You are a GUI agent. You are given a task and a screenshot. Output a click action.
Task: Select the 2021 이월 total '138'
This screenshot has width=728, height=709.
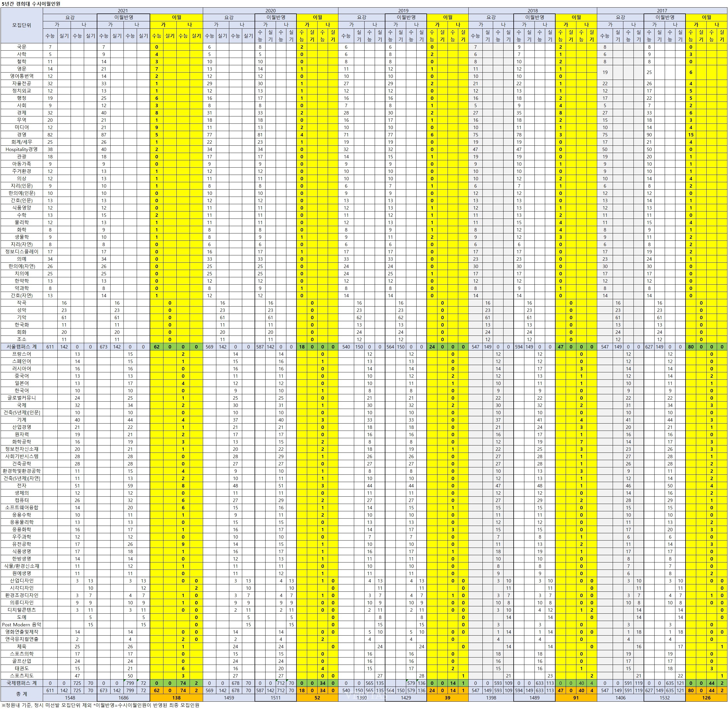[176, 698]
